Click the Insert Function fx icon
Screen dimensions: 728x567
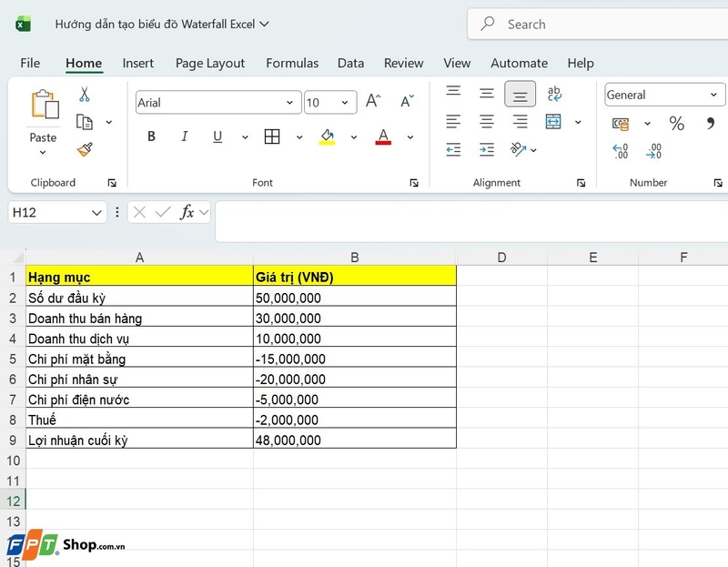coord(187,212)
